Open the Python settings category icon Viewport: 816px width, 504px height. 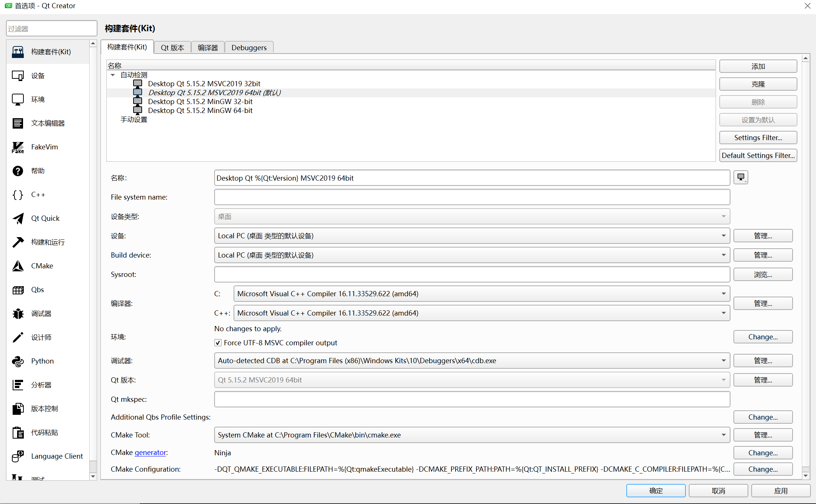point(18,361)
